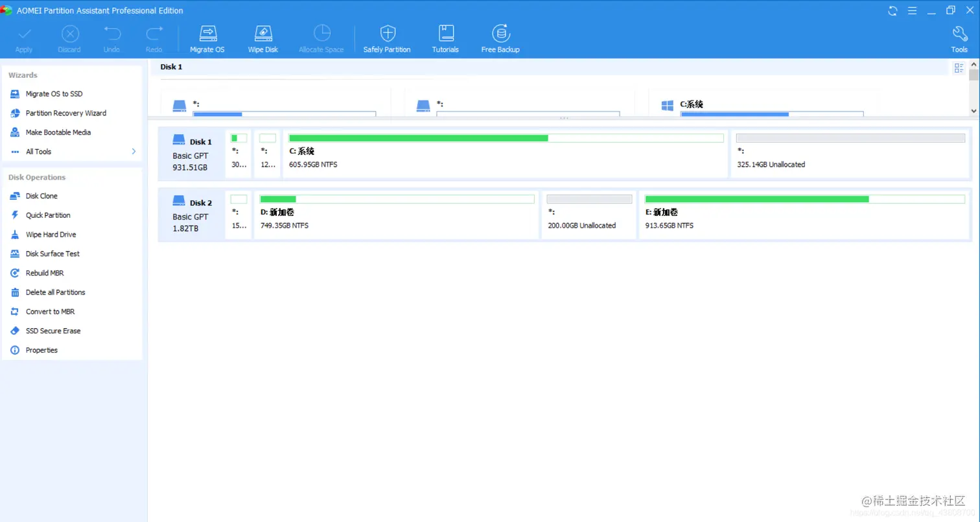Click the Wipe Hard Drive broom icon
This screenshot has width=980, height=522.
15,235
